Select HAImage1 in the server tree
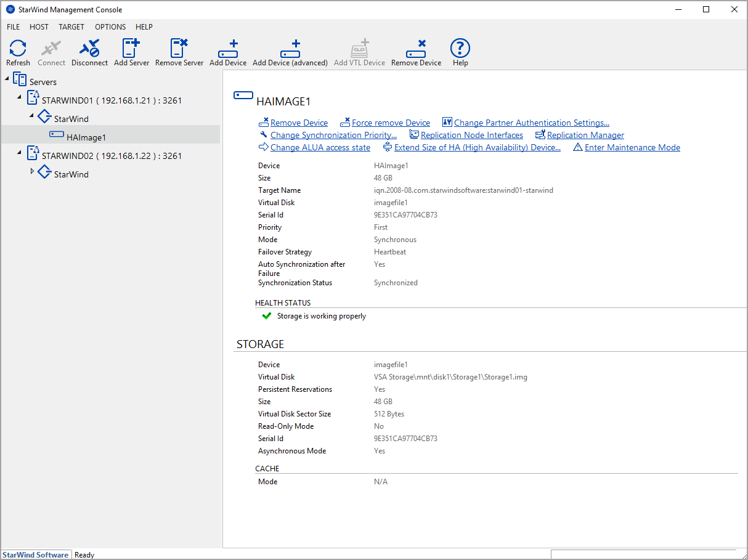This screenshot has width=748, height=560. pos(86,137)
